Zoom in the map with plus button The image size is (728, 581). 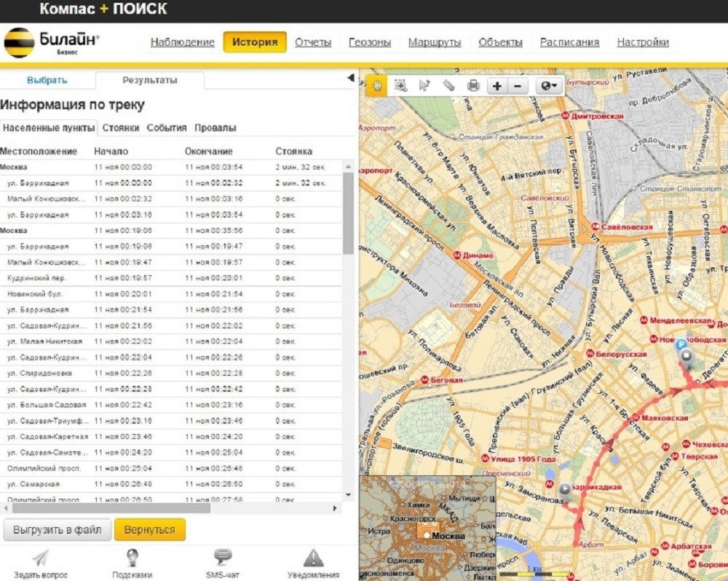click(x=496, y=86)
